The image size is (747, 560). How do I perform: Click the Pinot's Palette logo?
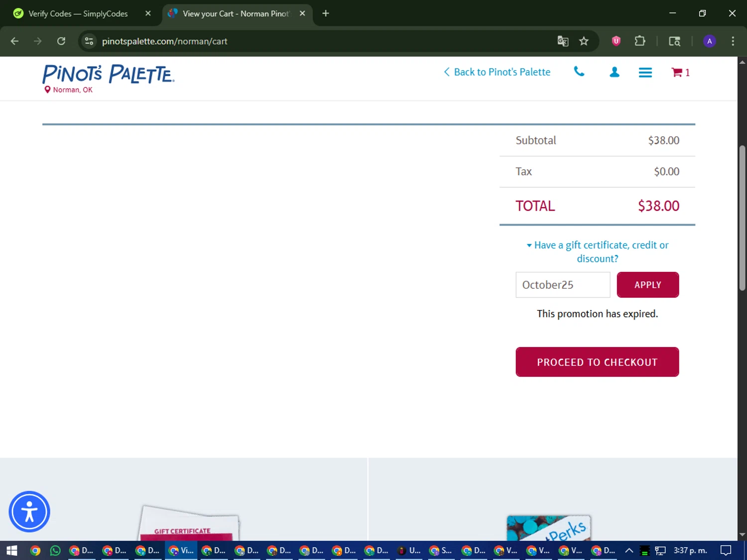[108, 74]
